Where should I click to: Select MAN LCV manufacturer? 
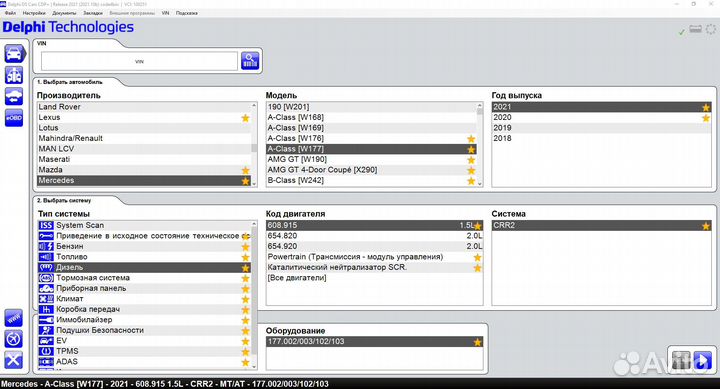(x=144, y=149)
